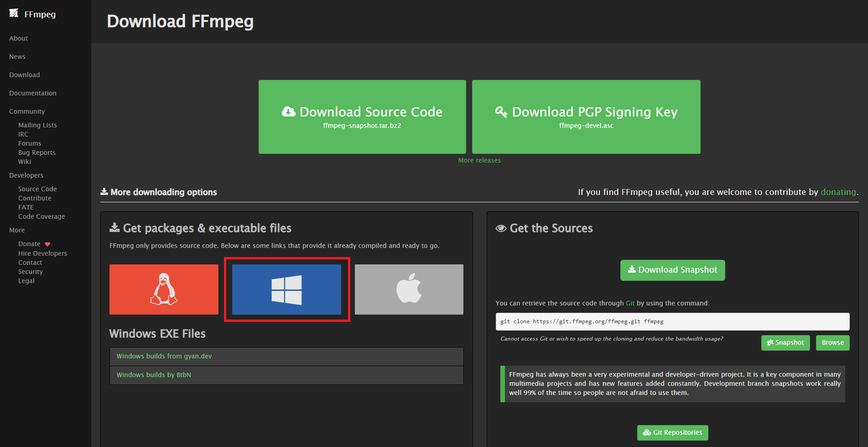The height and width of the screenshot is (447, 868).
Task: Open Bug Reports in sidebar
Action: click(x=37, y=153)
